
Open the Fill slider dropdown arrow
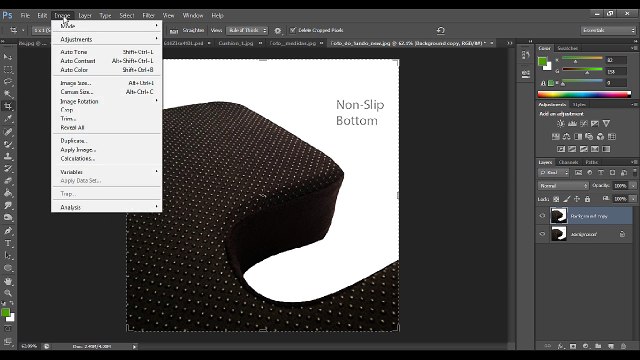[633, 199]
